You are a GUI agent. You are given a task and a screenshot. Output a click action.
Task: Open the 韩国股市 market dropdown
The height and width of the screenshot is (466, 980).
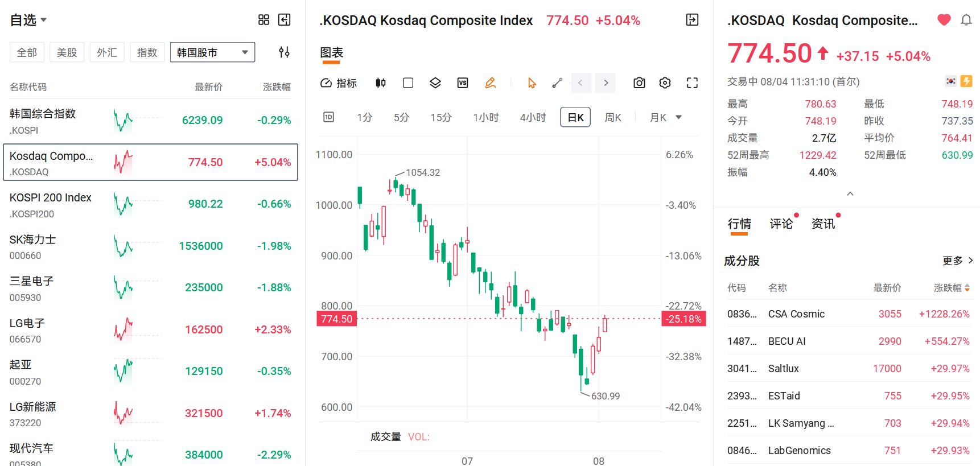point(212,52)
